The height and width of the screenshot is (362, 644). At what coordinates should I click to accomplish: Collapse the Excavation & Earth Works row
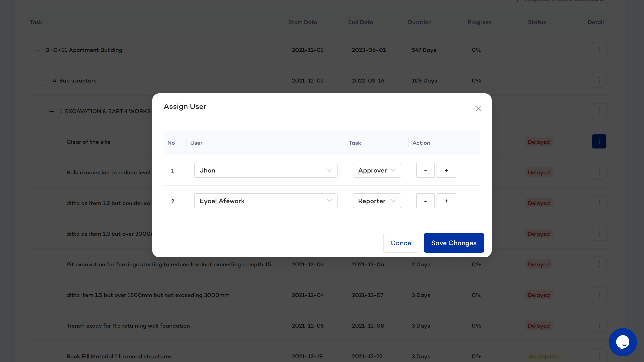point(51,111)
